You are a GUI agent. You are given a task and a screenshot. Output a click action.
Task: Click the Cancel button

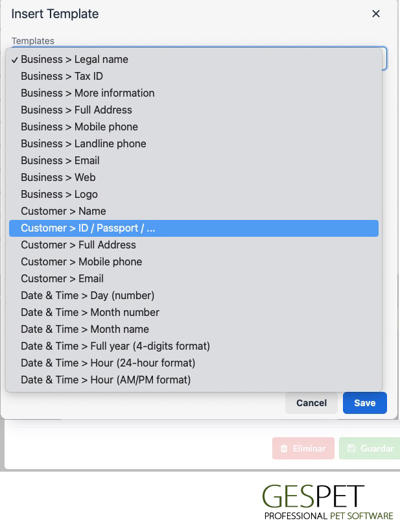(311, 403)
